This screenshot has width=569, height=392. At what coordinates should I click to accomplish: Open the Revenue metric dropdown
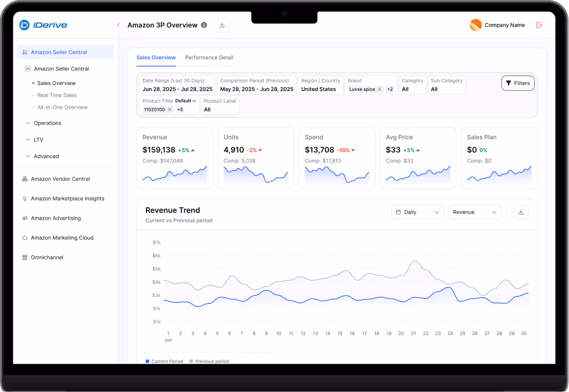[475, 212]
